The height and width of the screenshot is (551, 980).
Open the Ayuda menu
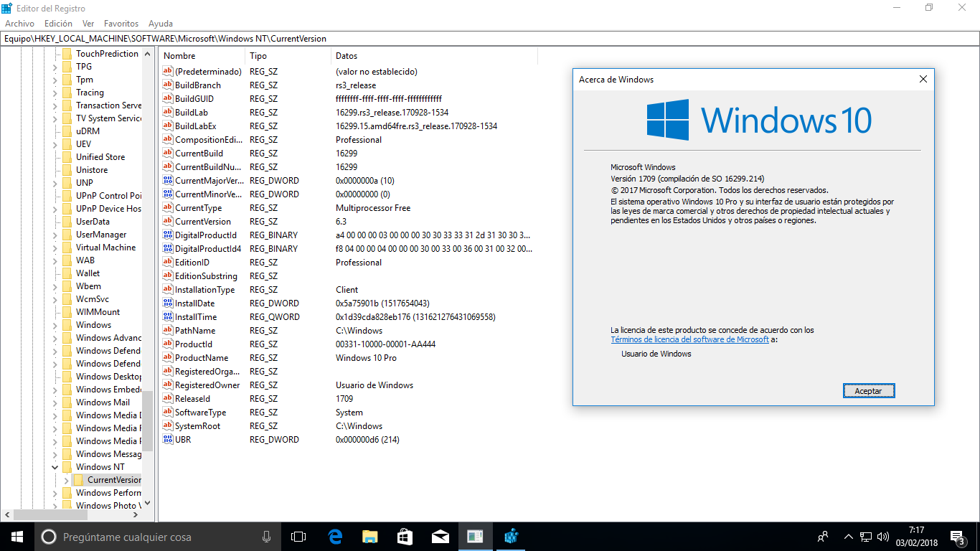[x=160, y=24]
